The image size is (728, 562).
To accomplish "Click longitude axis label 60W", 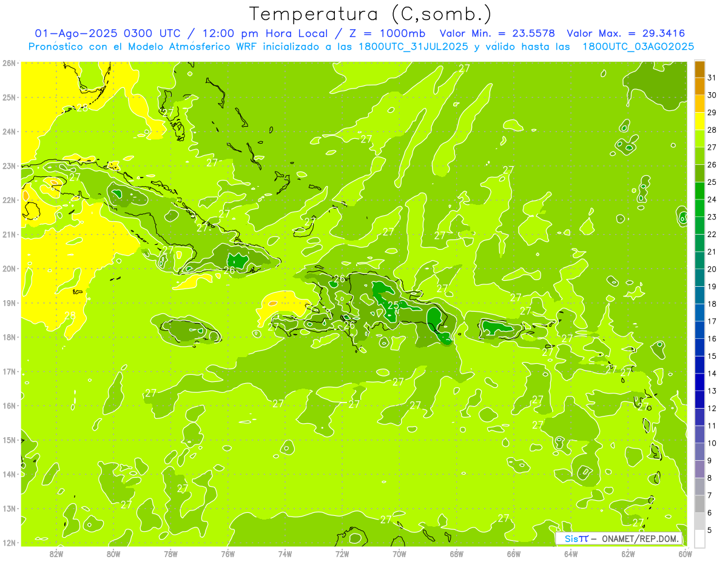I will click(686, 554).
